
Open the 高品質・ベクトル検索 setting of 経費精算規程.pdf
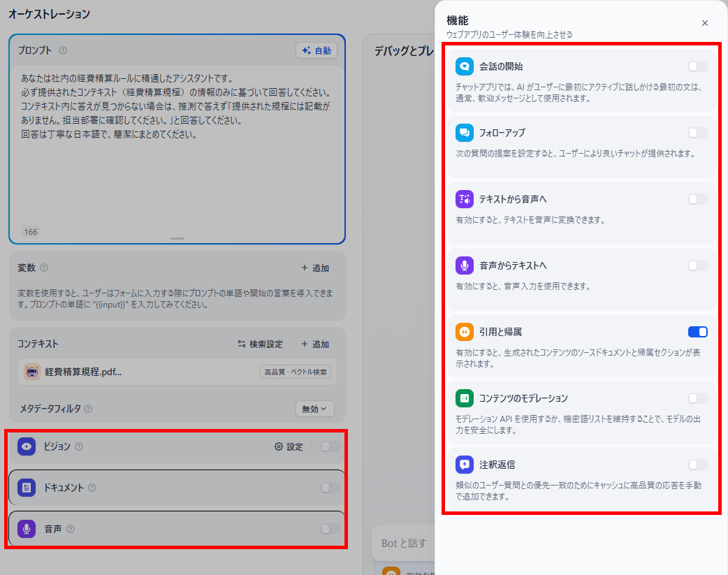pyautogui.click(x=296, y=372)
